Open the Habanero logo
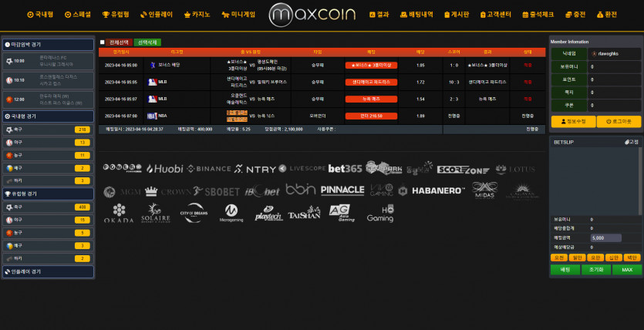Image resolution: width=644 pixels, height=330 pixels. pyautogui.click(x=437, y=190)
